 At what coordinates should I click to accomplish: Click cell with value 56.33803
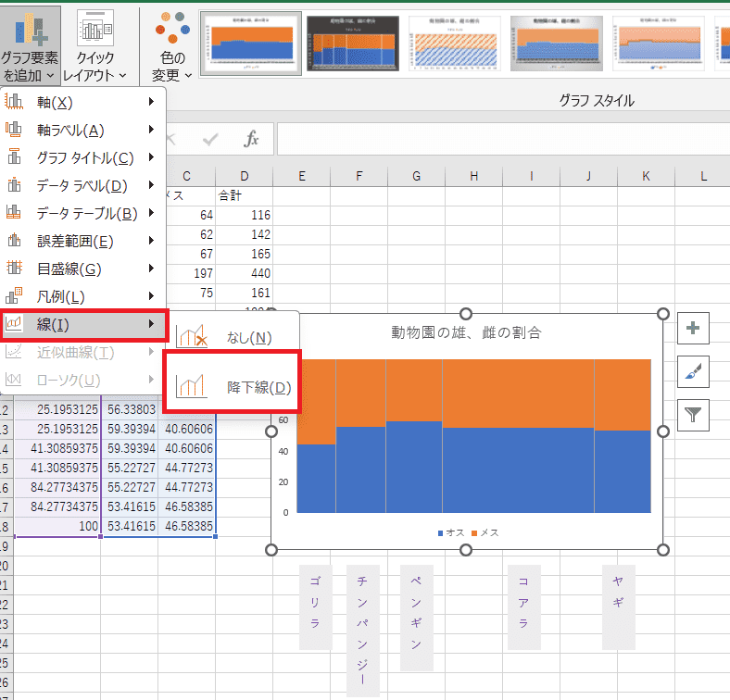coord(130,409)
